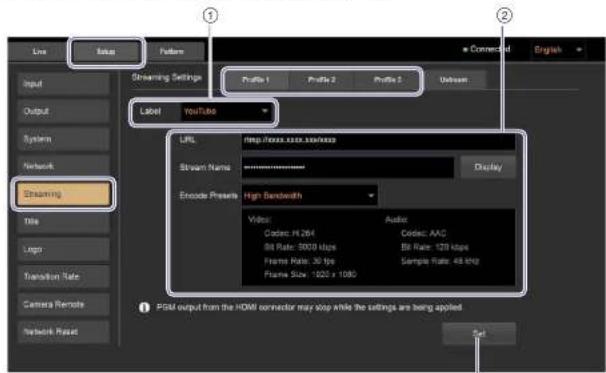
Task: Click the URL input field
Action: [x=378, y=140]
